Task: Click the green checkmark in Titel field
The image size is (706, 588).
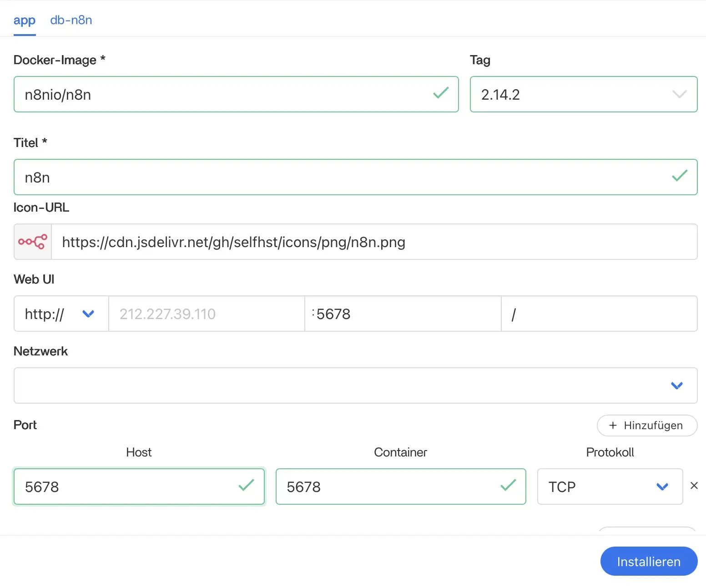Action: 679,176
